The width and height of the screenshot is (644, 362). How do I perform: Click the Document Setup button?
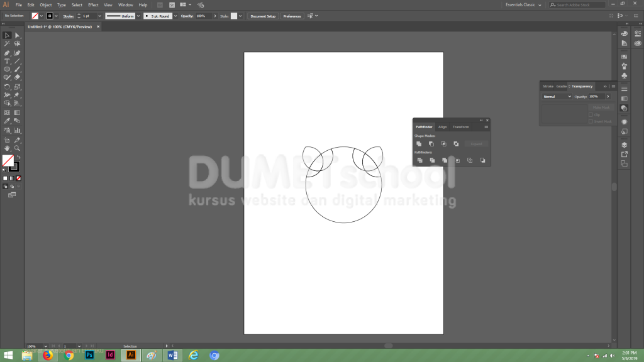(263, 16)
